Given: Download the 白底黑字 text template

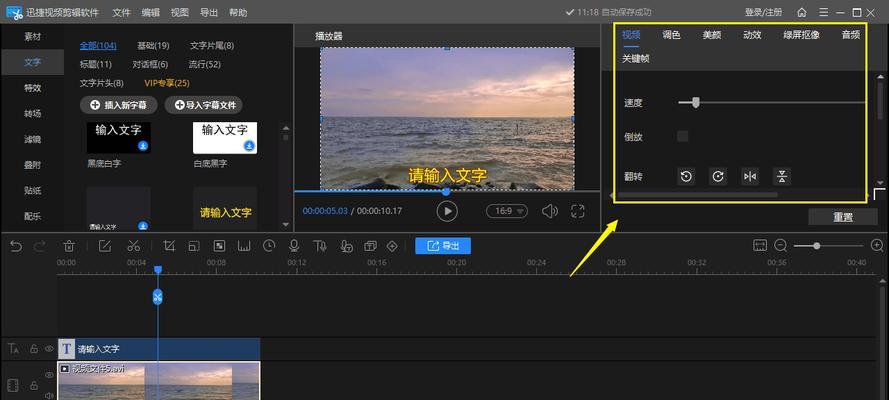Looking at the screenshot, I should tap(249, 146).
